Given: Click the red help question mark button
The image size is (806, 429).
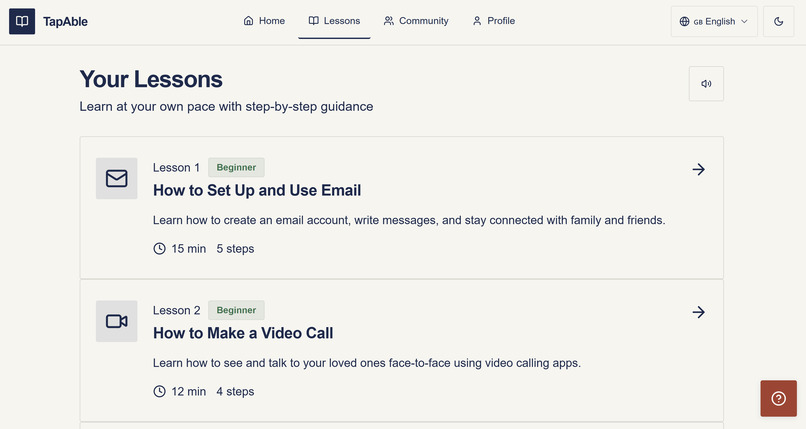Looking at the screenshot, I should point(778,398).
